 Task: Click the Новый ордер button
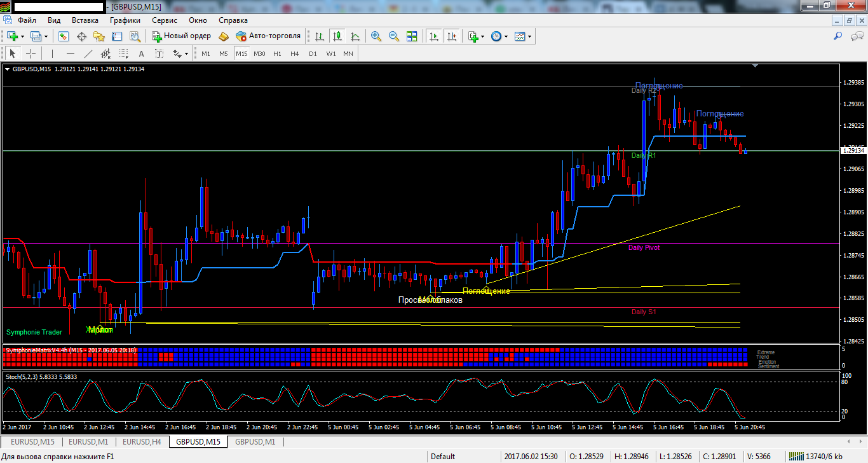[181, 36]
